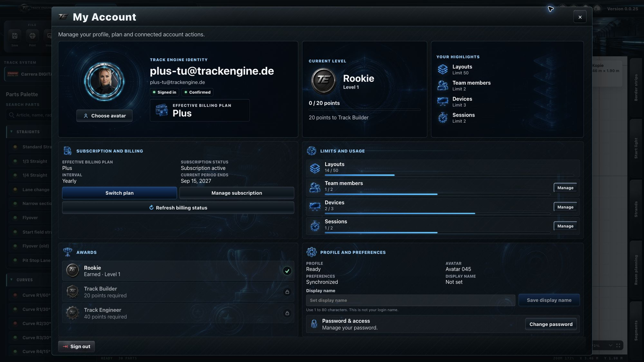Viewport: 644px width, 362px height.
Task: Select the Rookie award row
Action: coord(178,271)
